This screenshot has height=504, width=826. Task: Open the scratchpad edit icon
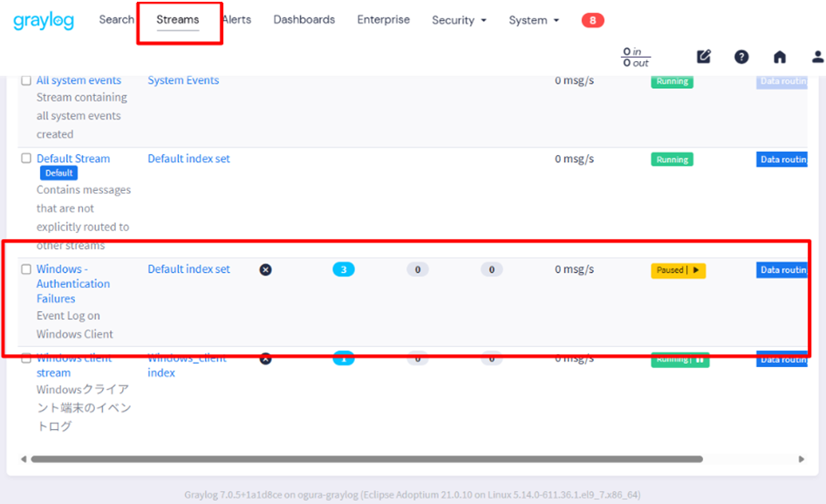[x=704, y=57]
